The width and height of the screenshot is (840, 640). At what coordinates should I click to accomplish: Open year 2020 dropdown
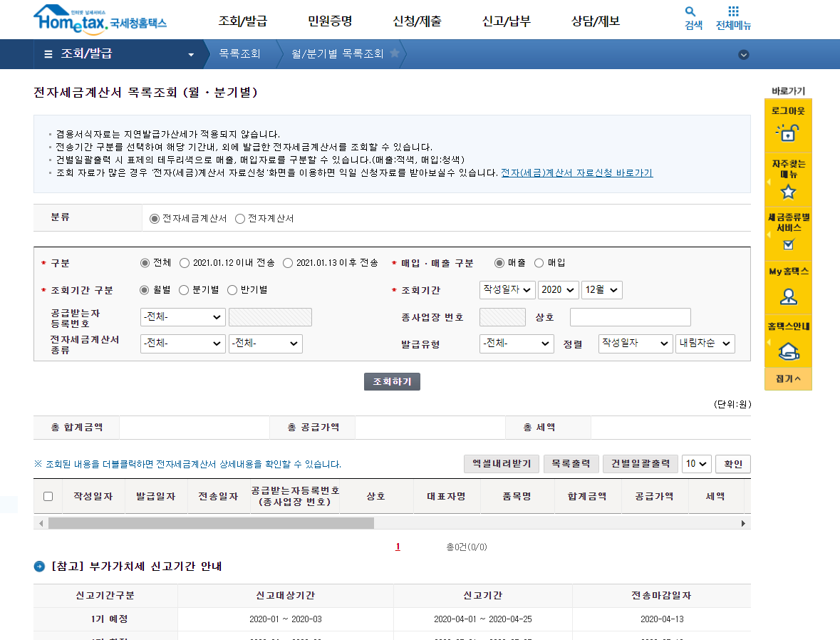click(x=558, y=290)
